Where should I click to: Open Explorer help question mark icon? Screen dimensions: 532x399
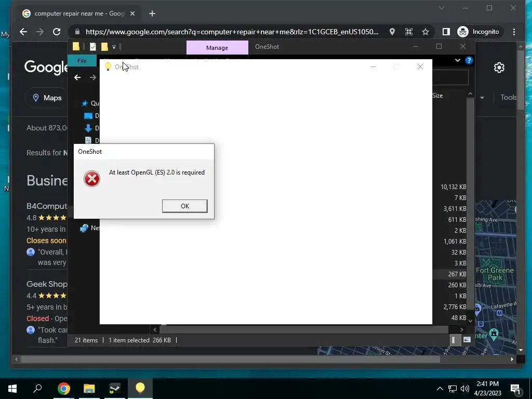[x=469, y=60]
